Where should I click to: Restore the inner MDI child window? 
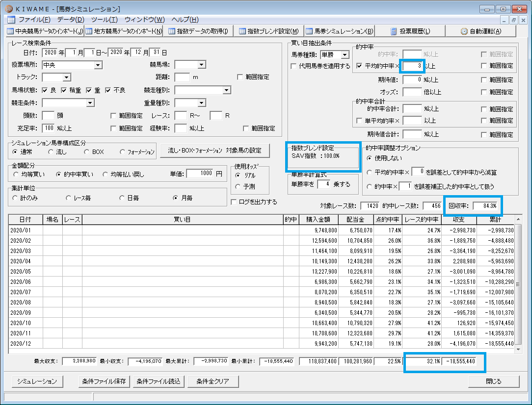tap(514, 20)
